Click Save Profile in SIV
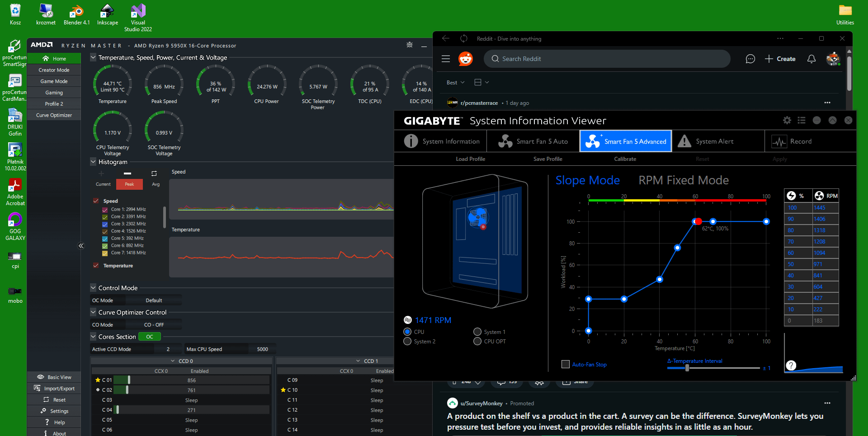The width and height of the screenshot is (868, 436). pyautogui.click(x=548, y=159)
